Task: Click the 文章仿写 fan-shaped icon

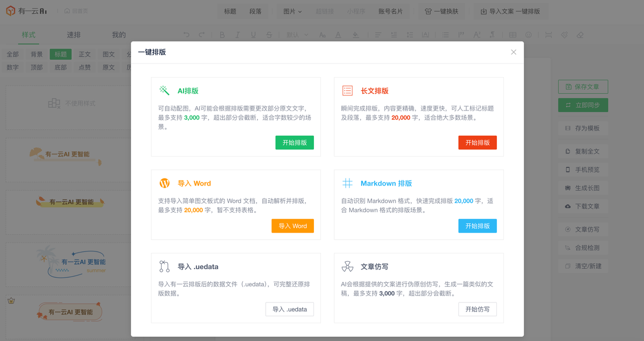Action: pyautogui.click(x=347, y=266)
